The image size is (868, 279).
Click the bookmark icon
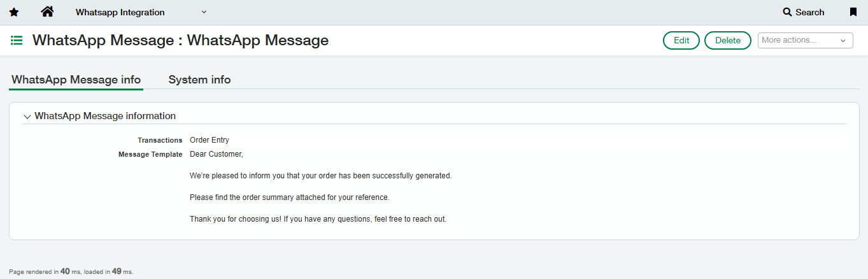click(x=853, y=12)
